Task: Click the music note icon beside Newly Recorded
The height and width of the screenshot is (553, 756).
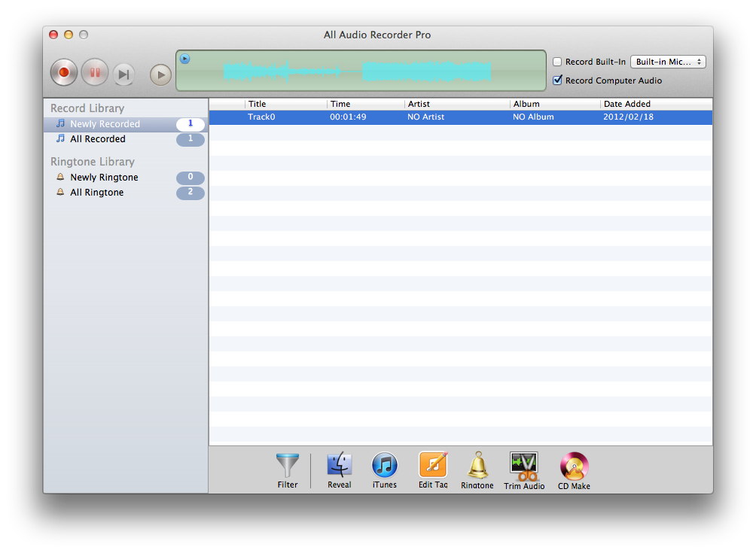Action: click(60, 123)
